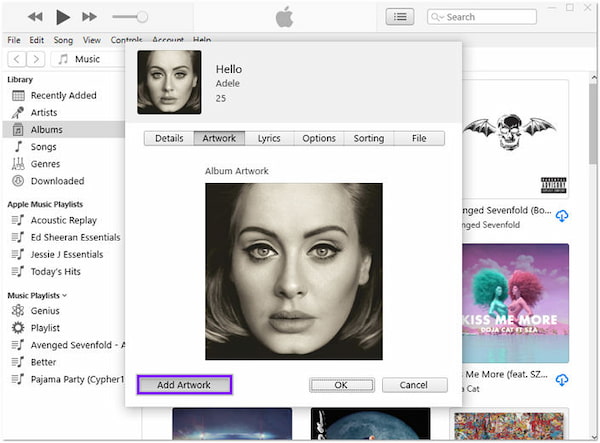Image resolution: width=600 pixels, height=443 pixels.
Task: Collapse the Music Playlists section chevron
Action: (64, 295)
